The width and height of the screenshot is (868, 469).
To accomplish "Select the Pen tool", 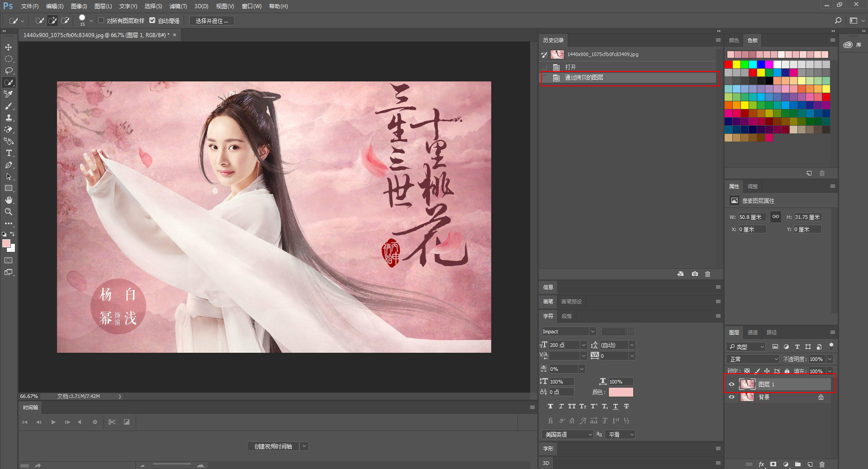I will click(9, 165).
